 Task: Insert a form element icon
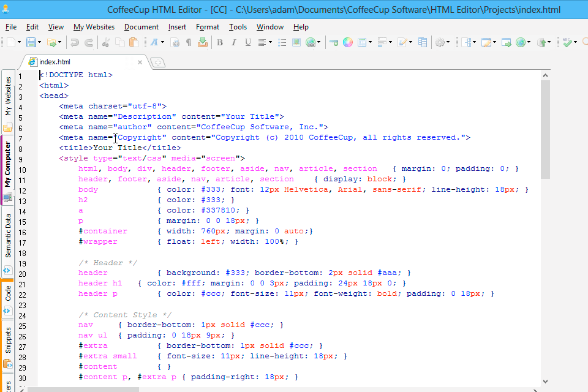coord(382,42)
